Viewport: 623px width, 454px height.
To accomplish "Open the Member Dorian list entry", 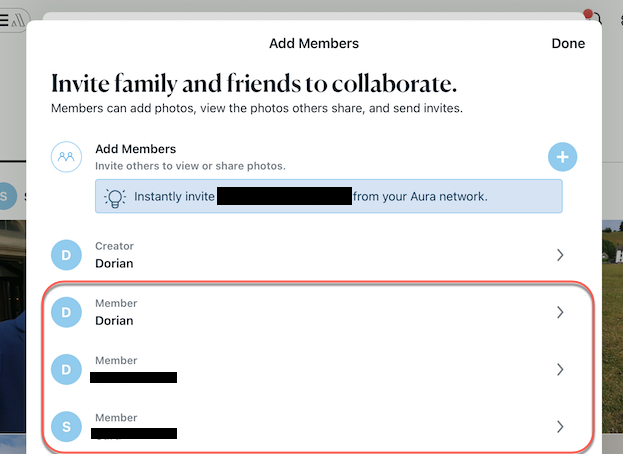I will point(300,312).
